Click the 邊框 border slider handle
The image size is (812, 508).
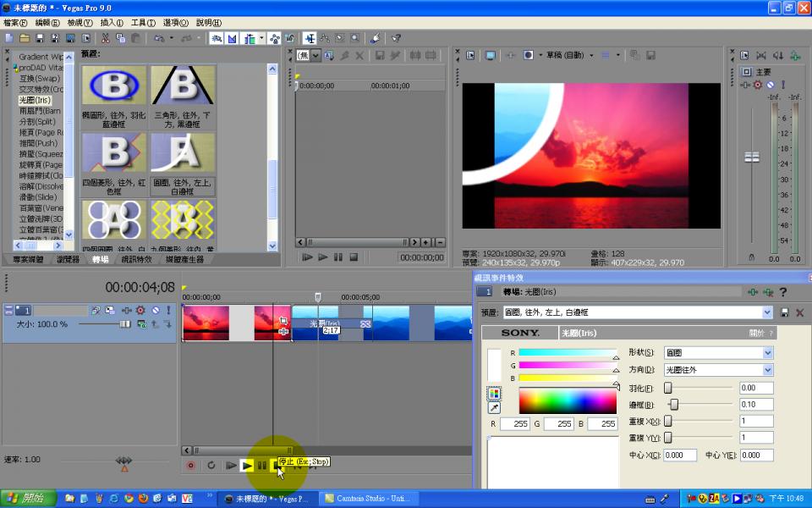674,405
